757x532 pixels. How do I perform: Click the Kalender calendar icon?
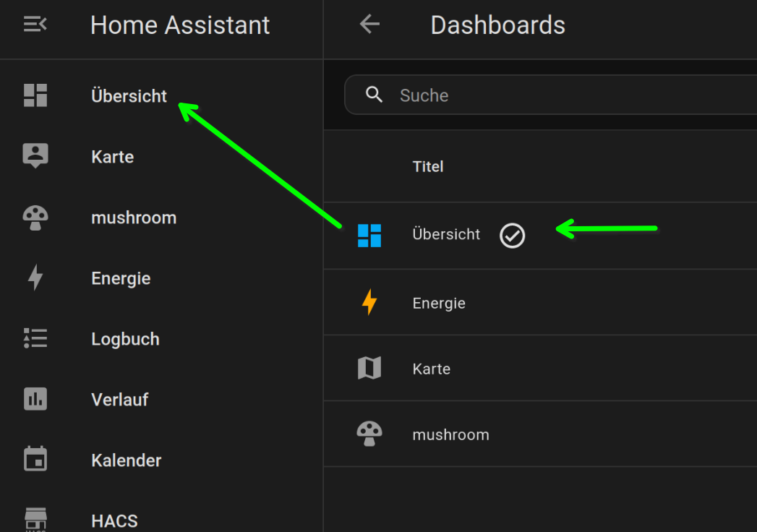click(x=35, y=458)
